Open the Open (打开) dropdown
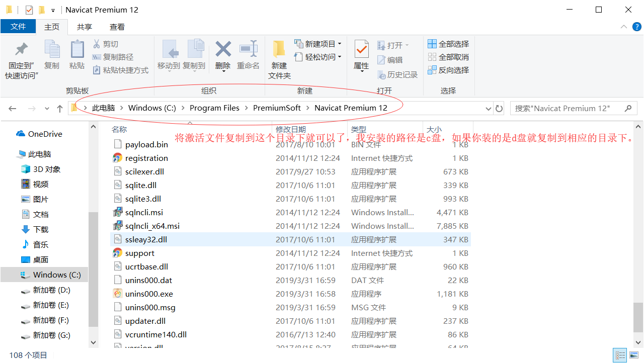This screenshot has width=644, height=363. pyautogui.click(x=393, y=45)
